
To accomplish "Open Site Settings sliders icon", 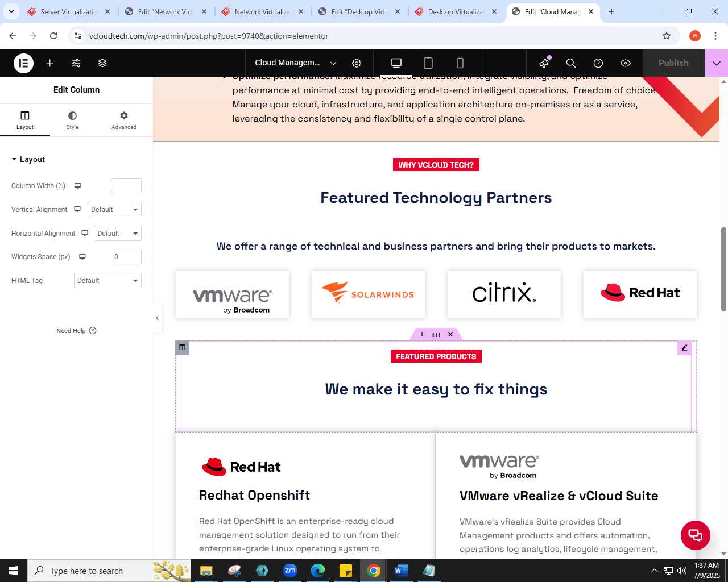I will (76, 63).
